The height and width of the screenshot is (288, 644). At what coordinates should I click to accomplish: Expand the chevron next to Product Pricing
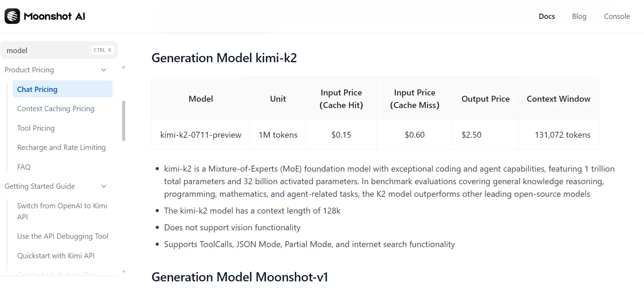[104, 70]
